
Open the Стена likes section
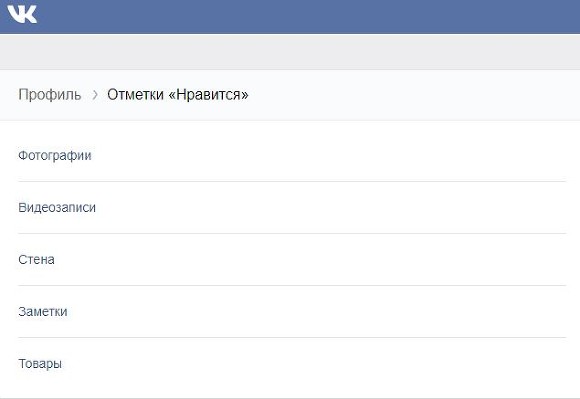292,260
